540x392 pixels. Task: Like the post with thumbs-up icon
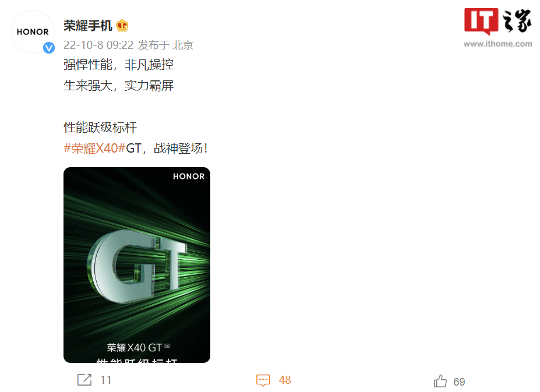440,381
